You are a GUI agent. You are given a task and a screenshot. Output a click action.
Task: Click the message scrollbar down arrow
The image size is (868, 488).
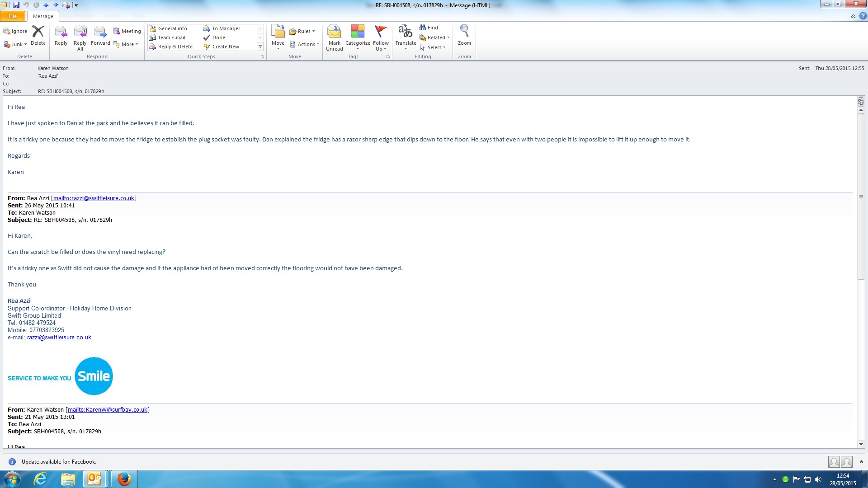click(861, 444)
